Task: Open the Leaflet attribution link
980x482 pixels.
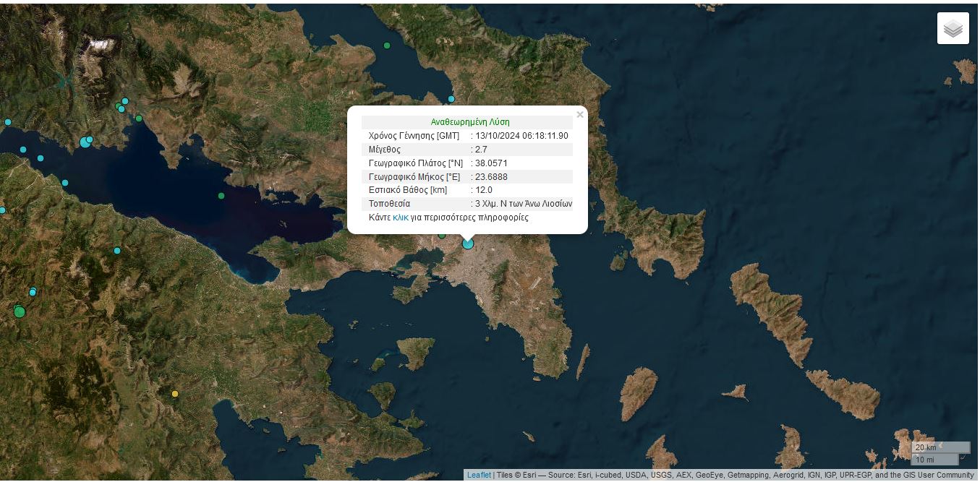Action: [479, 475]
